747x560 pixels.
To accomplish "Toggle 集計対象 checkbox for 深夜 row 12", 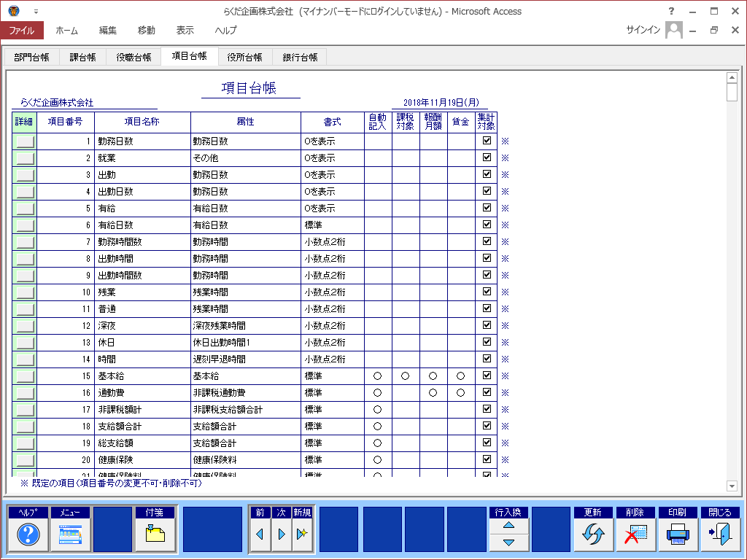I will pos(487,325).
